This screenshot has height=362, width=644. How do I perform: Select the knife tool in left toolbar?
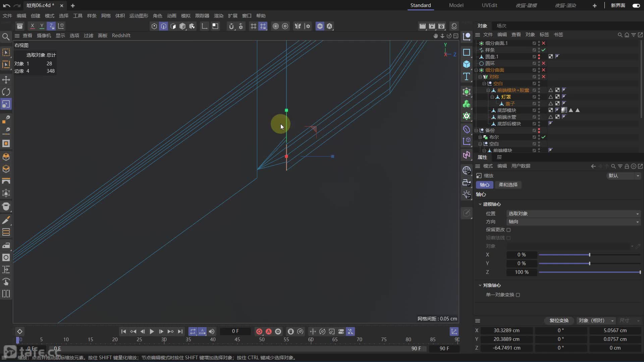6,220
